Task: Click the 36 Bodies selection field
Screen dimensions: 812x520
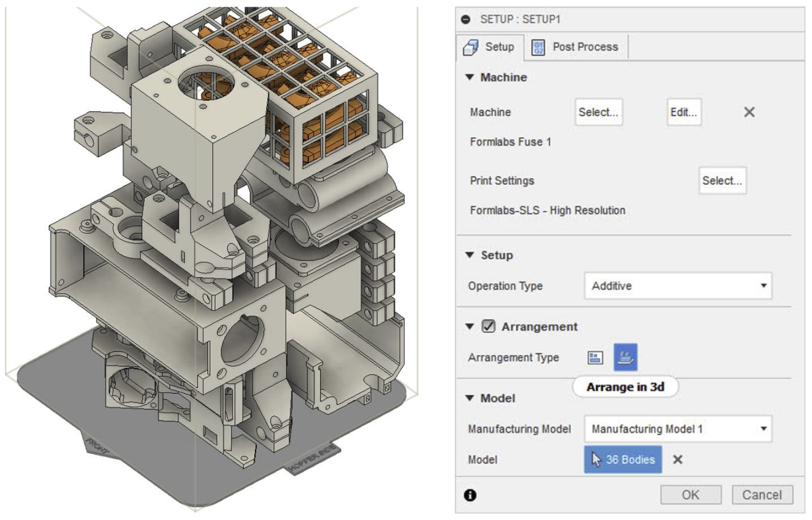Action: (x=623, y=459)
